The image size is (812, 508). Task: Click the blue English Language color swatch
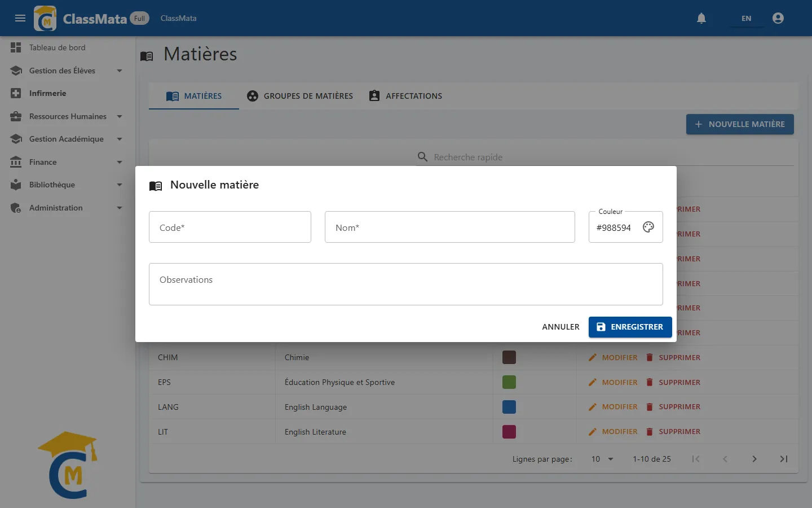click(509, 407)
